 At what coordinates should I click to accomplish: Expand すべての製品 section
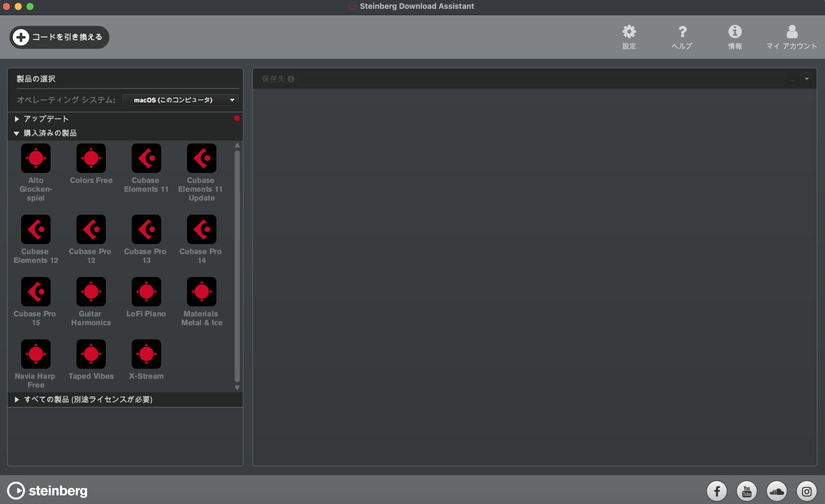(x=17, y=400)
